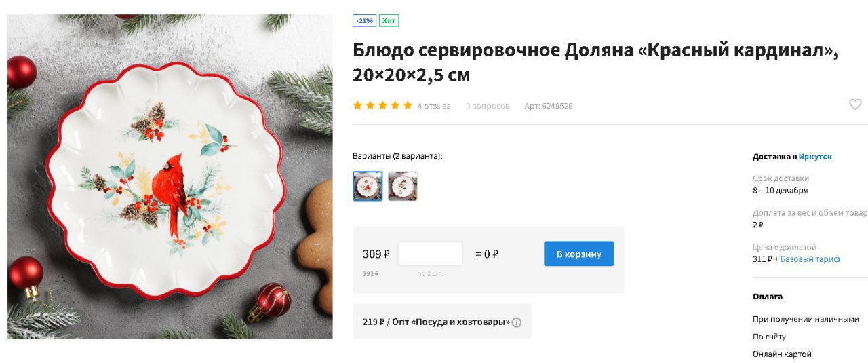
Task: Click the green "Хит" badge
Action: tap(389, 20)
